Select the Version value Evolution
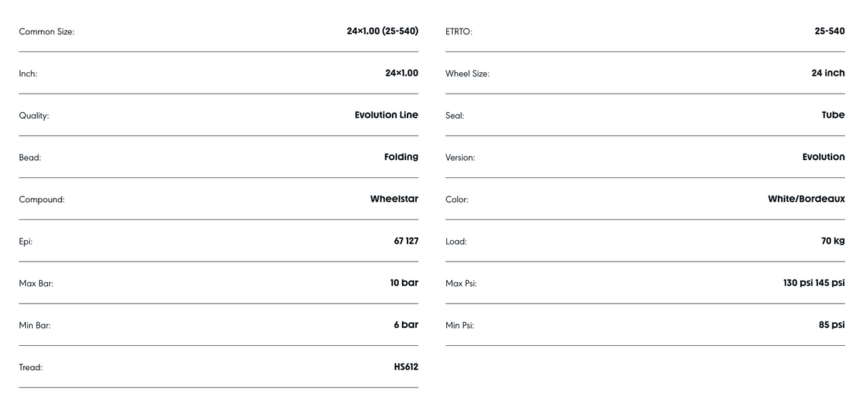 click(x=823, y=157)
